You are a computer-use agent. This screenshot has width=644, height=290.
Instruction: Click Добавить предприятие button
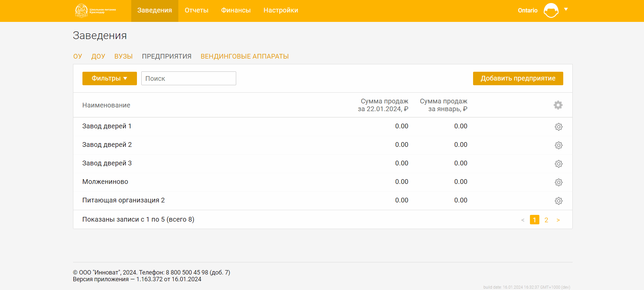click(x=518, y=78)
